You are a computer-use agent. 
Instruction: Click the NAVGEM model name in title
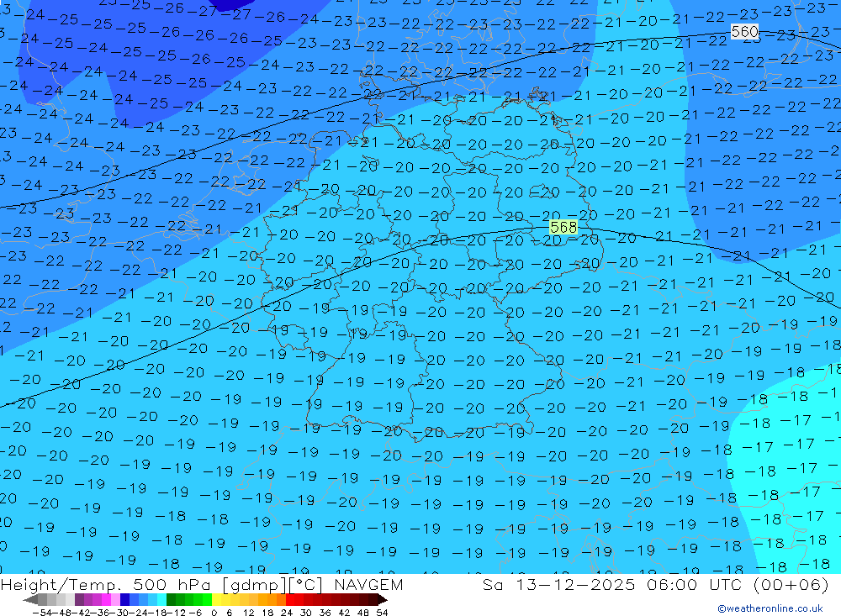(x=368, y=584)
